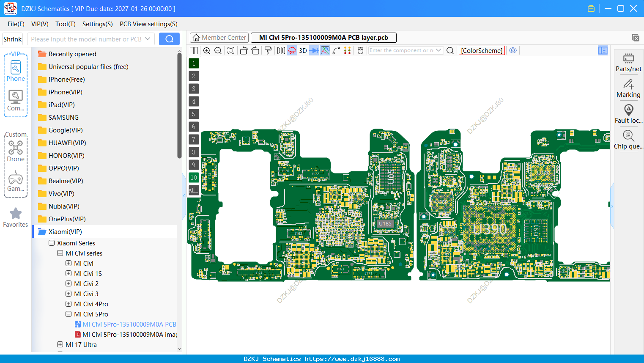Open the Marking tool
Viewport: 644px width, 363px height.
point(628,88)
